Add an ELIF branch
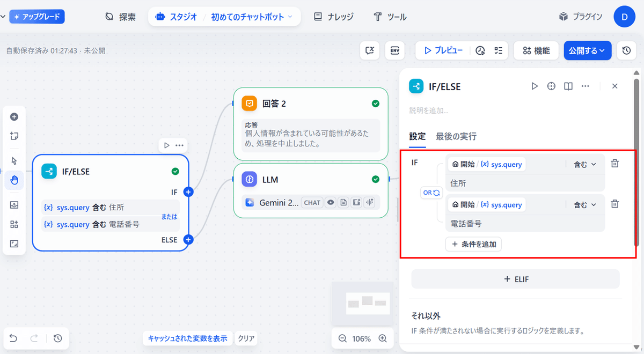 click(515, 279)
